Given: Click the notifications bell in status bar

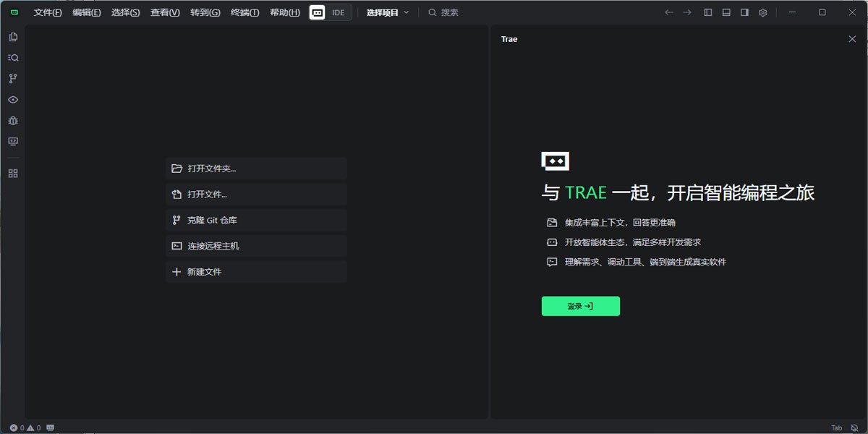Looking at the screenshot, I should (854, 428).
